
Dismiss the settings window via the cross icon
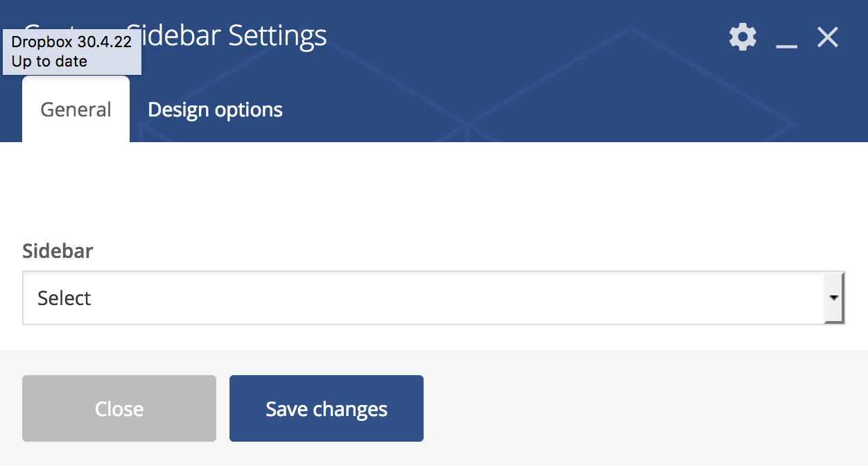[x=828, y=37]
